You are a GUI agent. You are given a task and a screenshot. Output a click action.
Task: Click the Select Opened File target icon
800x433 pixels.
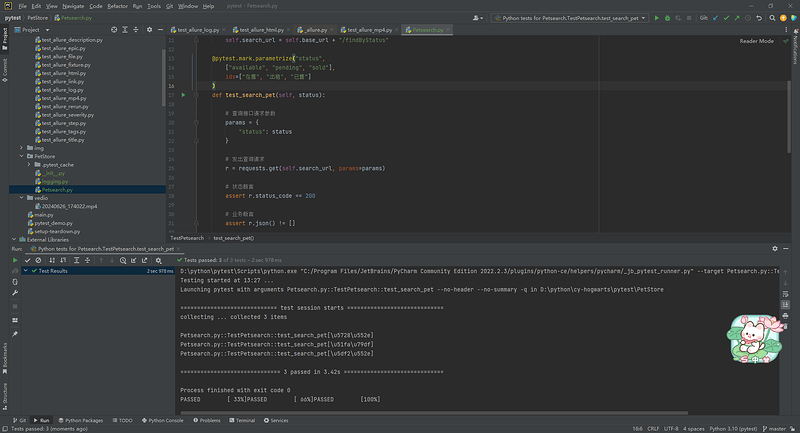point(114,30)
